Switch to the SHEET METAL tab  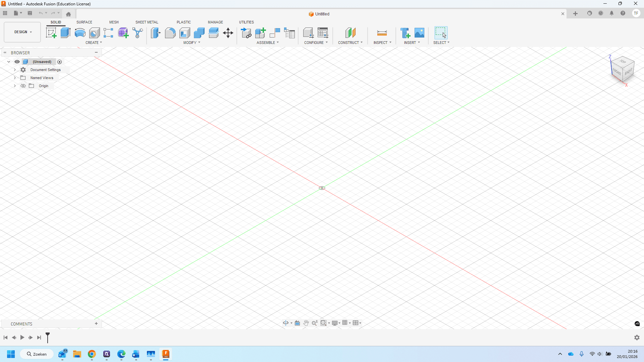tap(147, 22)
